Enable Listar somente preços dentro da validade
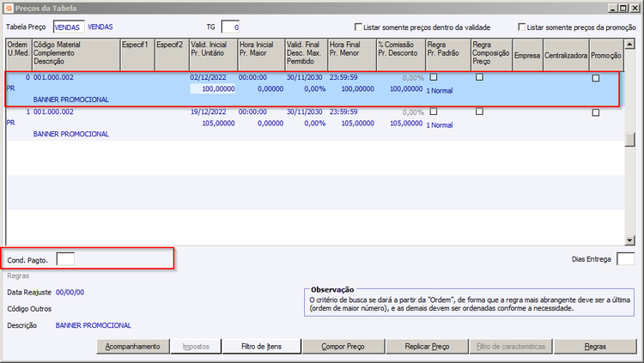 click(x=358, y=27)
